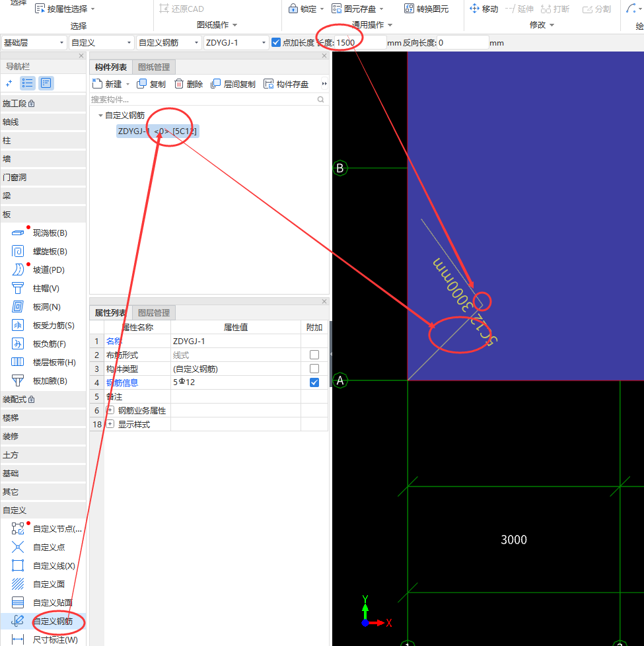The image size is (644, 646).
Task: Click the navigation bar add-star icon
Action: [x=9, y=83]
